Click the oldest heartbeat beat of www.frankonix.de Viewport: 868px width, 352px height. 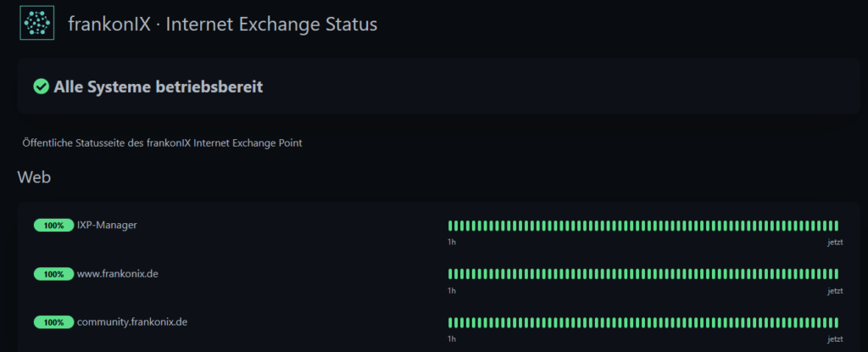click(450, 274)
